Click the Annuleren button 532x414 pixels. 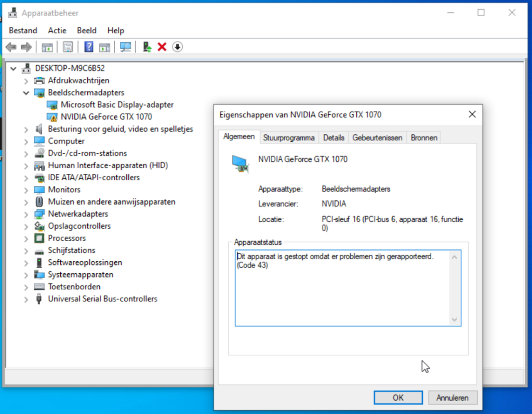click(452, 398)
